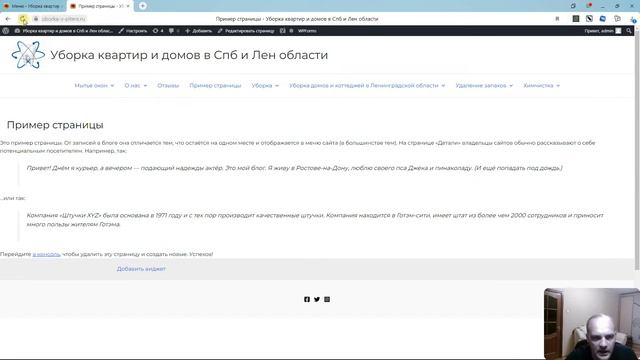The image size is (640, 360).
Task: Expand 'Уборка' dropdown arrow
Action: 277,86
